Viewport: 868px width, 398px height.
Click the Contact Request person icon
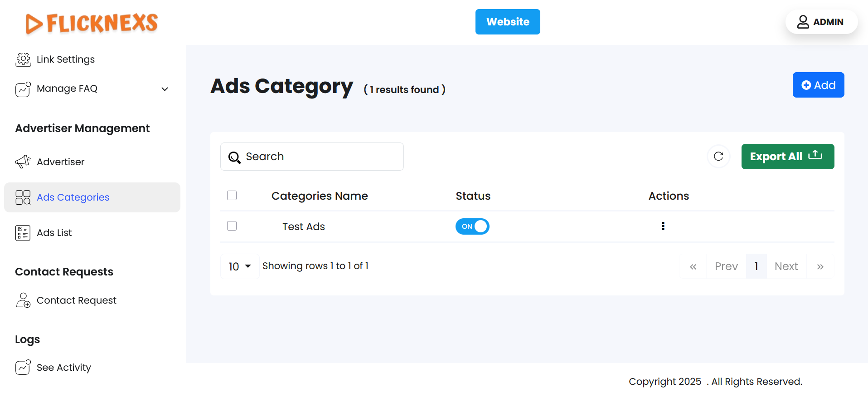[23, 300]
